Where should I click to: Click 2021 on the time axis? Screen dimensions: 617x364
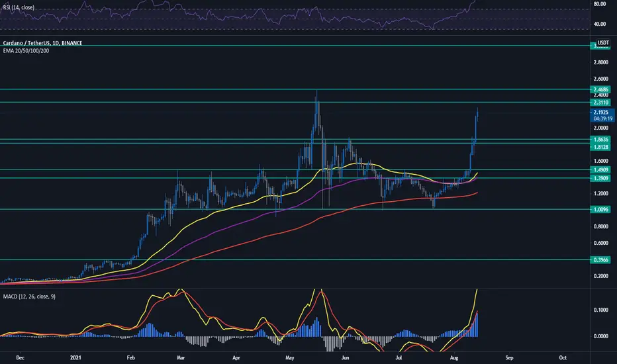(x=75, y=357)
